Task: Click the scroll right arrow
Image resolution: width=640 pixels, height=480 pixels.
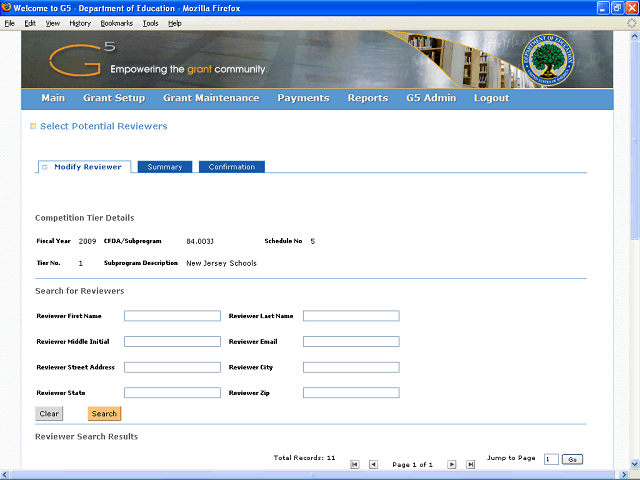Action: click(624, 475)
